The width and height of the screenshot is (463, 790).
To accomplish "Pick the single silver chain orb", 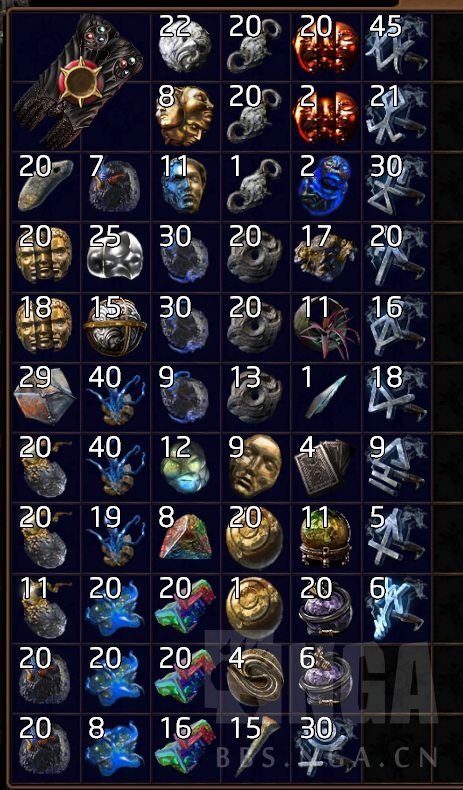I will [x=255, y=186].
